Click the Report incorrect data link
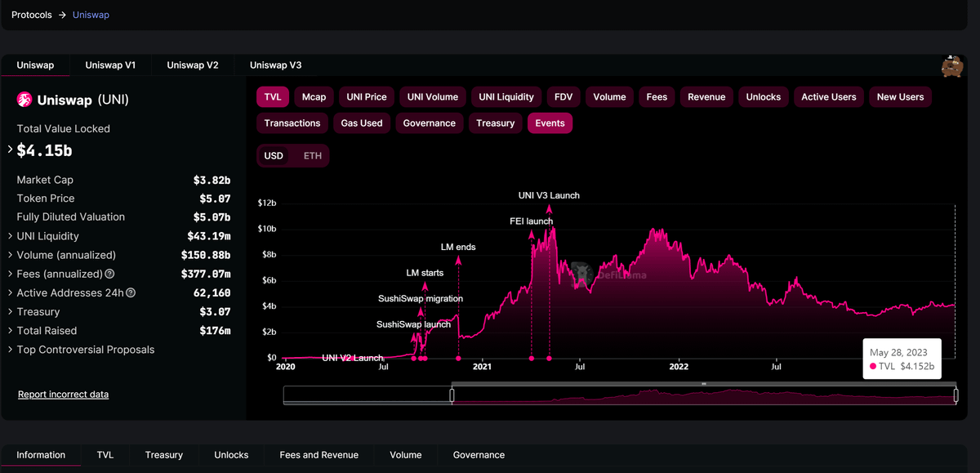The image size is (980, 473). coord(63,395)
